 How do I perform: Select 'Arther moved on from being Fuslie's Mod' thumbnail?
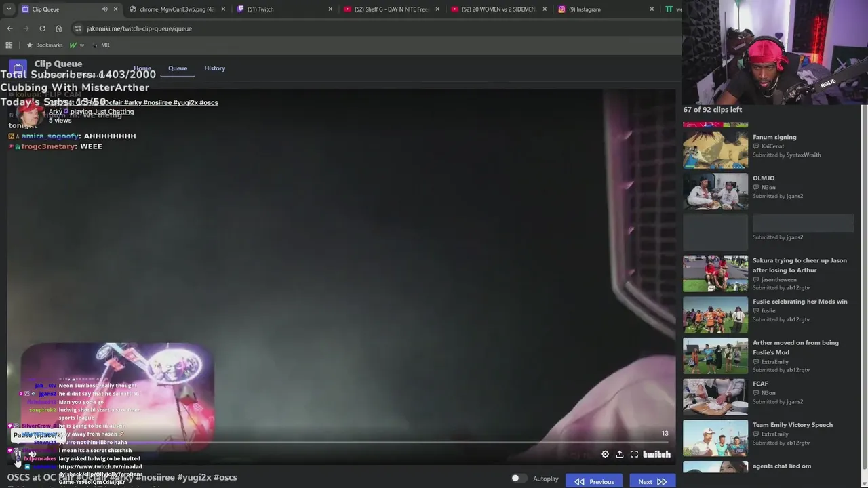click(x=715, y=356)
